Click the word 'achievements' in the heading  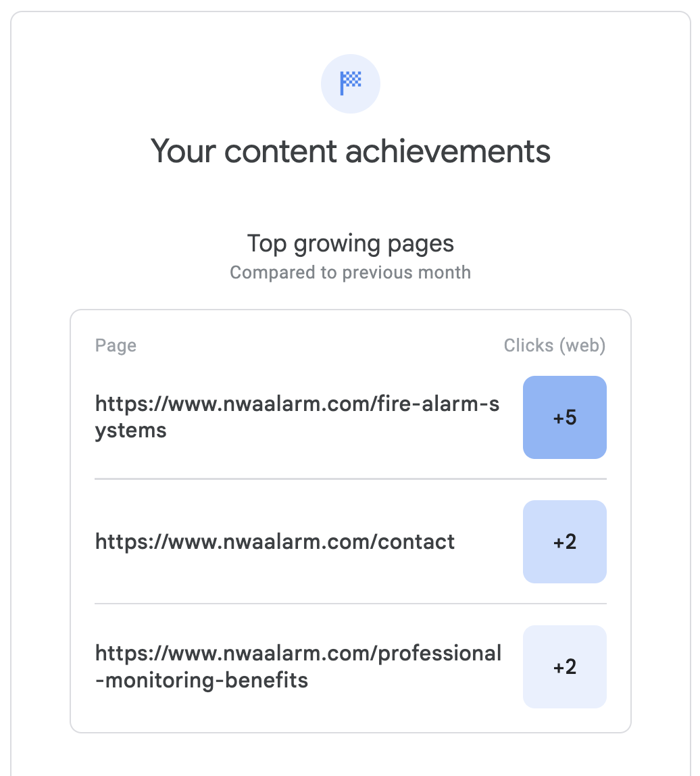[448, 151]
